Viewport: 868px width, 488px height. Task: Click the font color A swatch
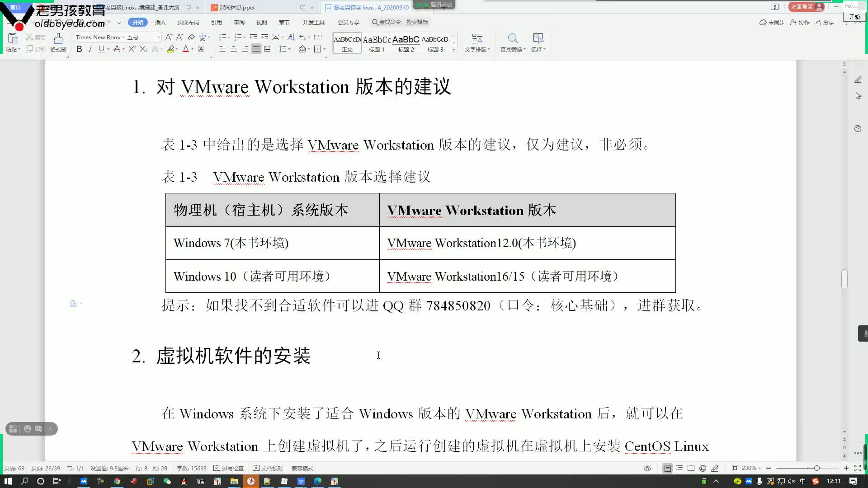point(185,49)
